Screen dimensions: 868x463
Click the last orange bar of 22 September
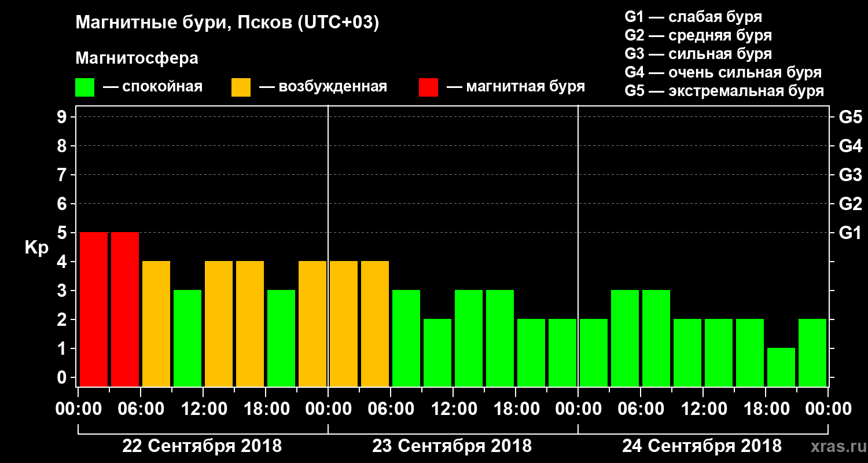click(x=312, y=324)
